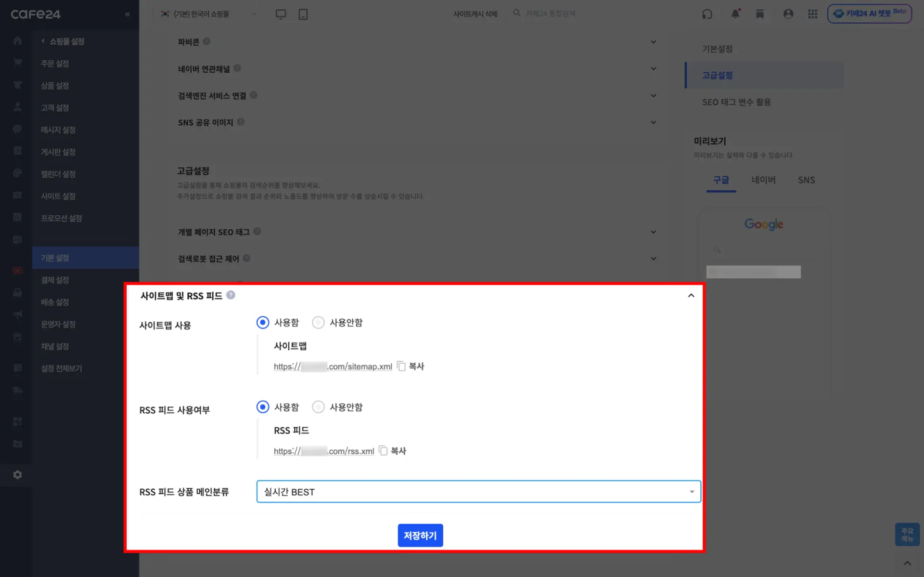Expand the 개별 페이지 SEO 태그 section

pos(654,232)
